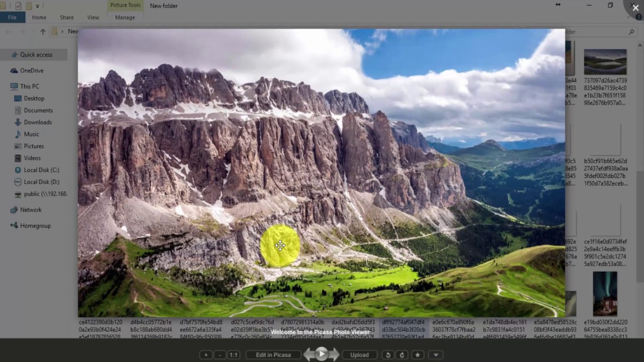The width and height of the screenshot is (644, 362).
Task: Click the properties checkmark icon in title bar
Action: point(19,6)
